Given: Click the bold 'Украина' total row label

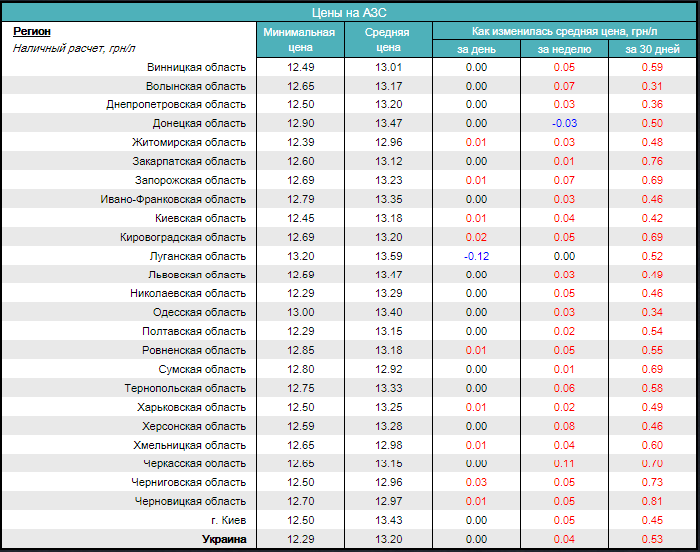Looking at the screenshot, I should [223, 540].
